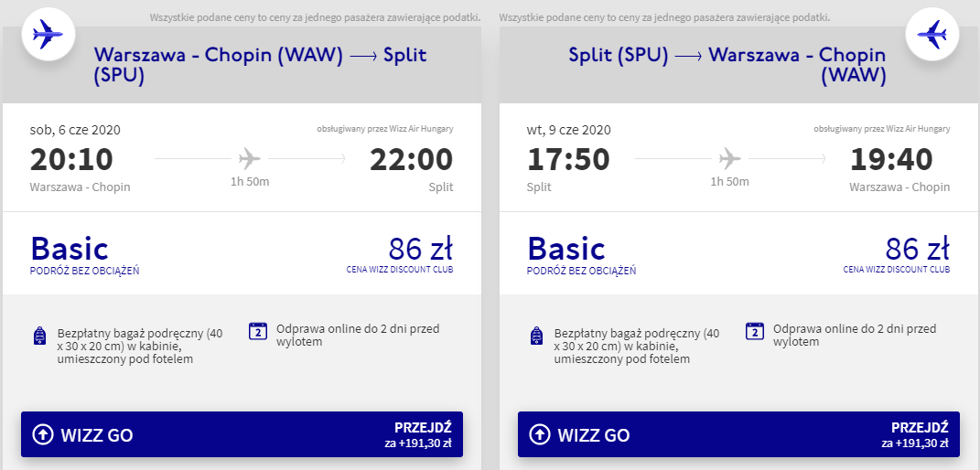Click return CENA WIZZ DISCOUNT CLUB label
The height and width of the screenshot is (470, 980).
pos(896,270)
